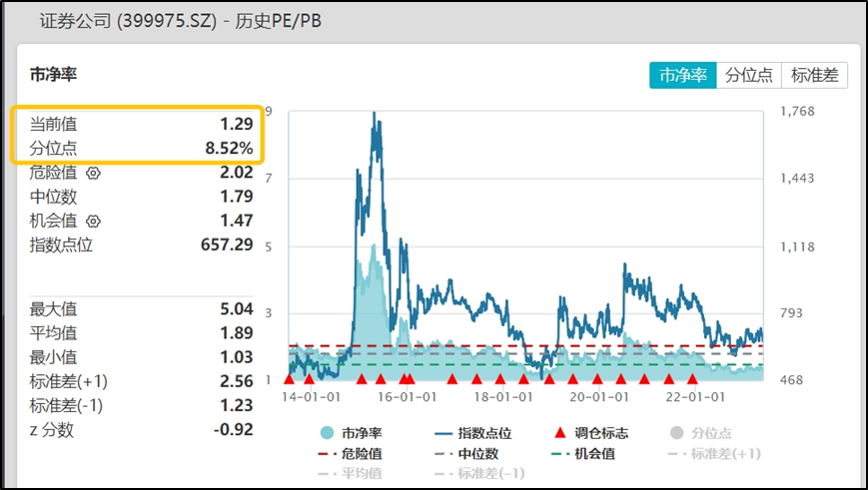
Task: Click the 468 right-axis label
Action: (791, 380)
